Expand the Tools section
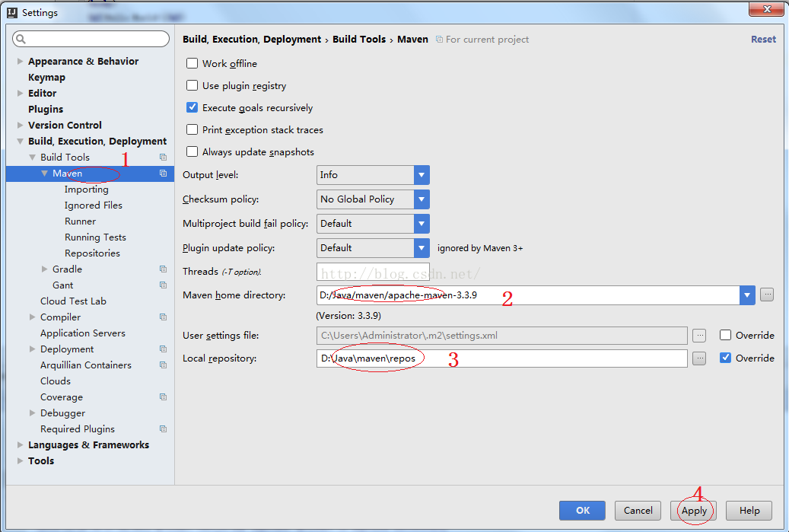The width and height of the screenshot is (789, 532). click(20, 461)
